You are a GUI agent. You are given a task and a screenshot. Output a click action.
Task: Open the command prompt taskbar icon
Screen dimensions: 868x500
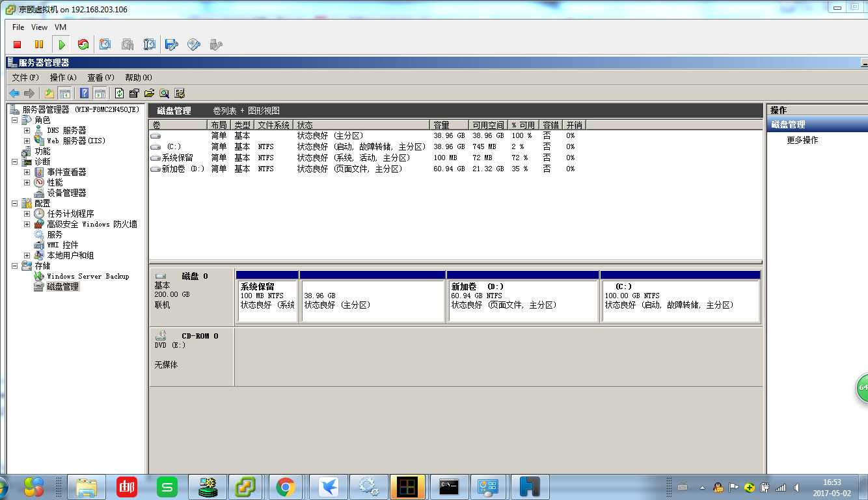[x=448, y=486]
